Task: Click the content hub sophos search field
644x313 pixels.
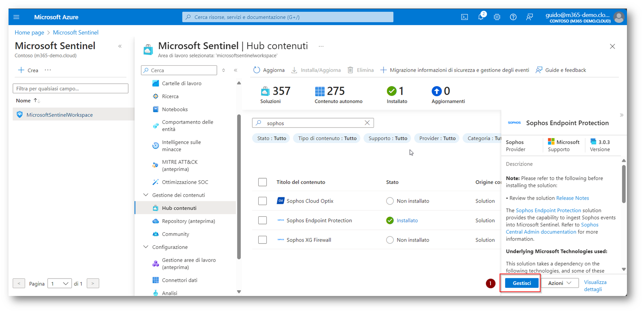Action: [x=313, y=123]
